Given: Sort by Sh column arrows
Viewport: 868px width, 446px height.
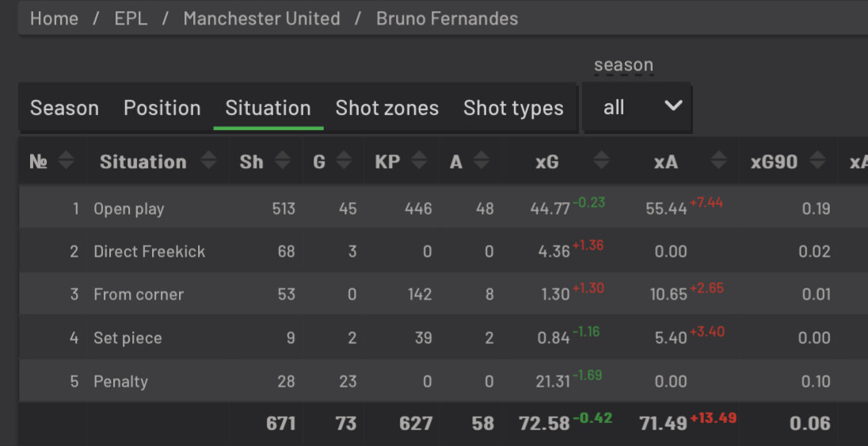Looking at the screenshot, I should [282, 161].
